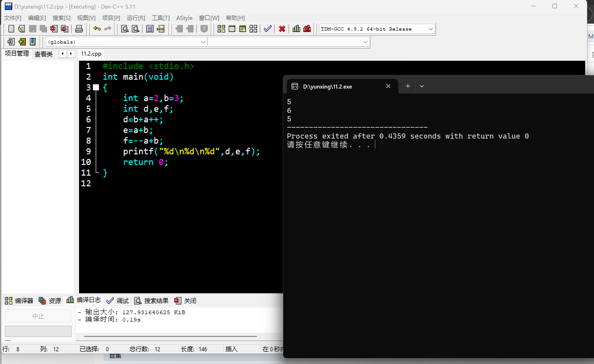The image size is (594, 364).
Task: Click the Print icon in toolbar
Action: [x=79, y=29]
